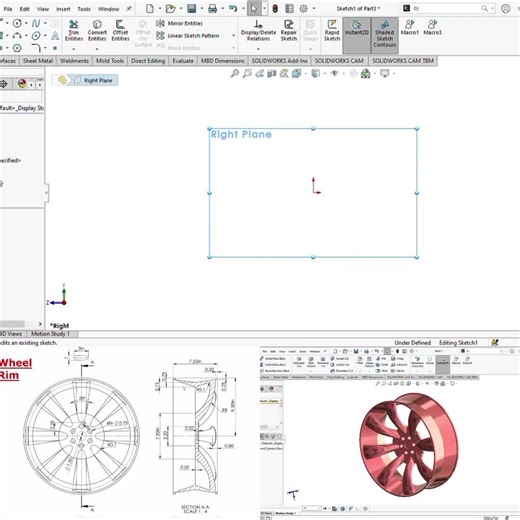
Task: Switch to the Motion Study 1 tab
Action: (x=50, y=333)
